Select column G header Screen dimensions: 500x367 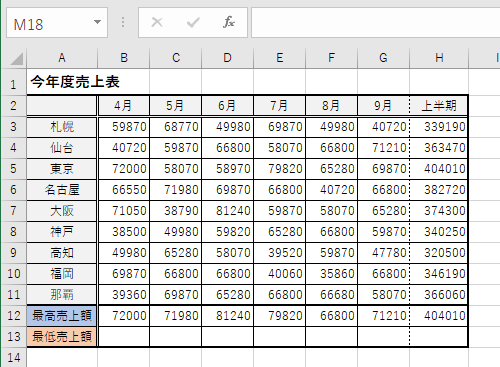pyautogui.click(x=384, y=58)
